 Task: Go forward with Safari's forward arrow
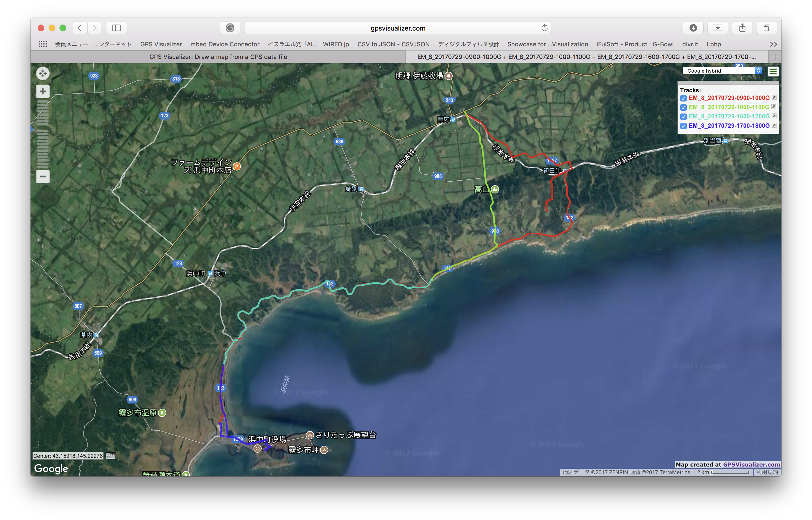click(94, 28)
